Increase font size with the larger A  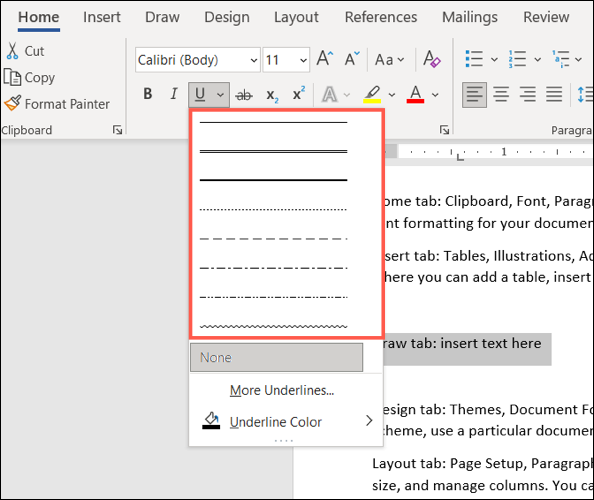(325, 59)
